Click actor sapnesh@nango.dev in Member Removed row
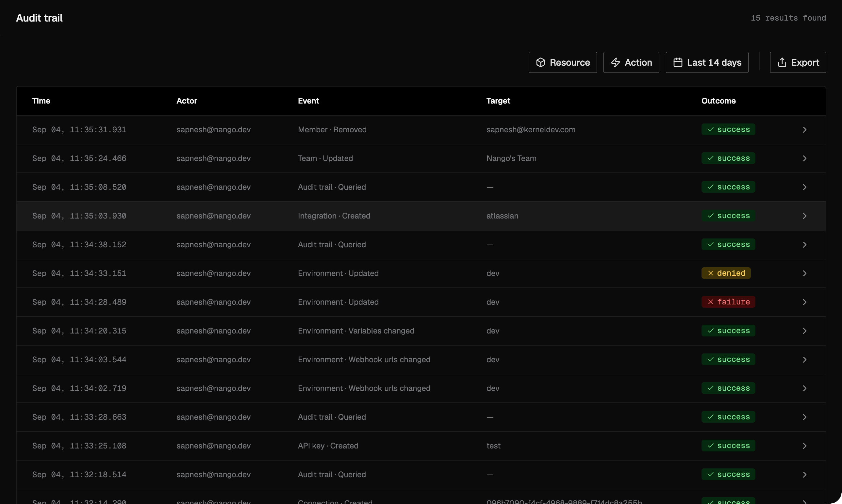This screenshot has height=504, width=842. 213,130
